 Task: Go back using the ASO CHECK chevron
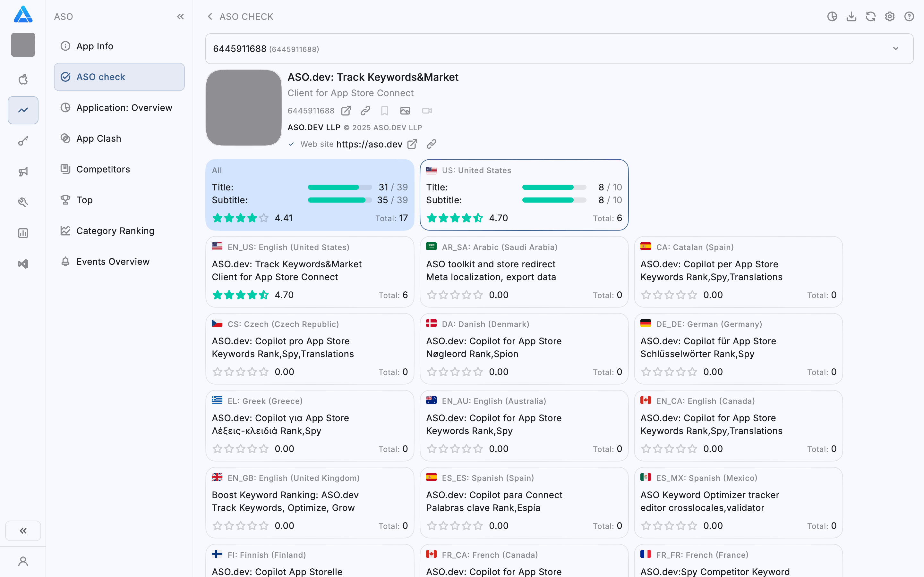[x=210, y=16]
